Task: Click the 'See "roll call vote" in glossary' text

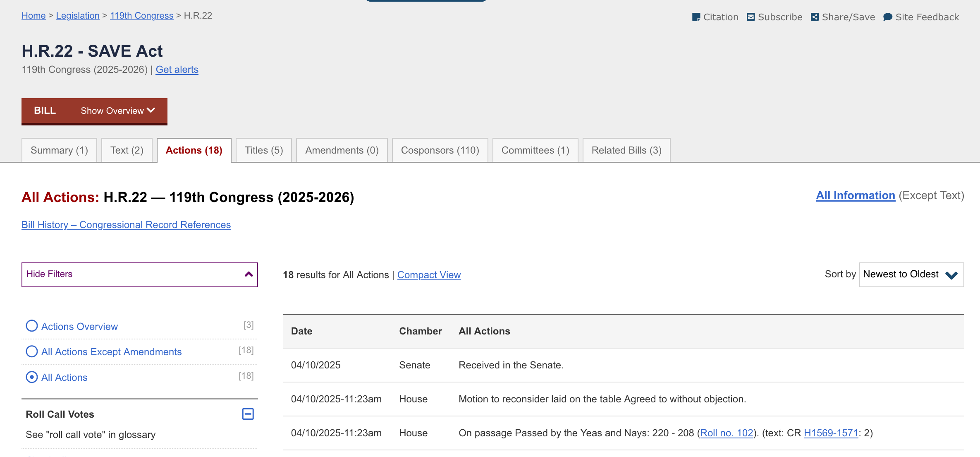Action: (x=91, y=435)
